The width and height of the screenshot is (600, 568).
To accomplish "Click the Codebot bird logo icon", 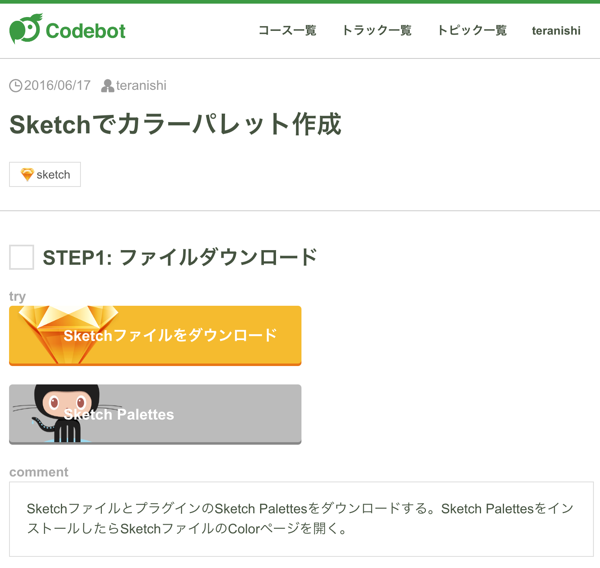I will tap(25, 29).
